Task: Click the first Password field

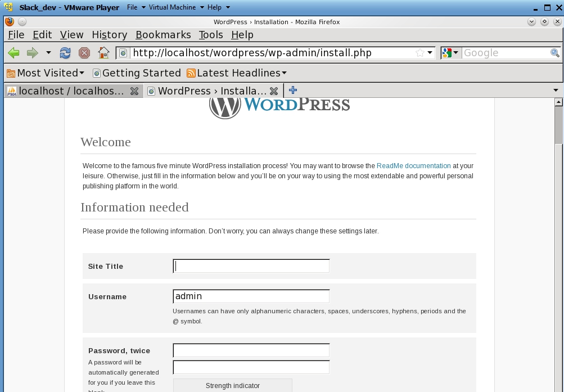Action: pos(251,350)
